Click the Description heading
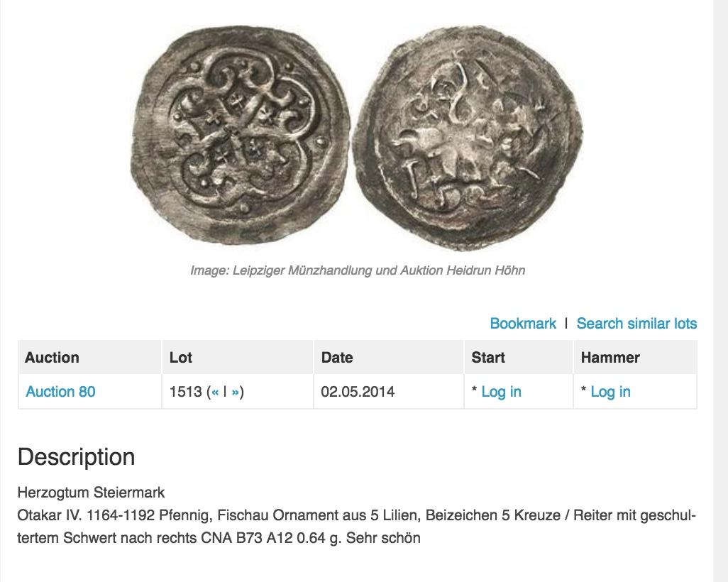 coord(76,457)
